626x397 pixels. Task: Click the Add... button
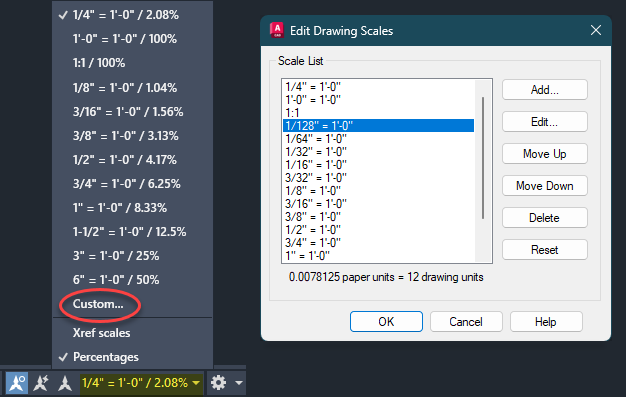[545, 89]
